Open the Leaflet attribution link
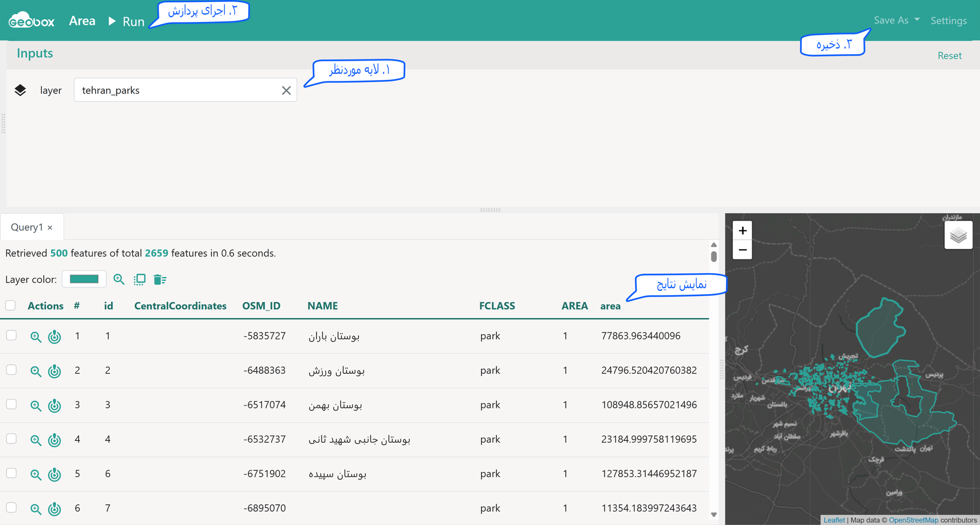This screenshot has width=980, height=525. click(x=834, y=520)
